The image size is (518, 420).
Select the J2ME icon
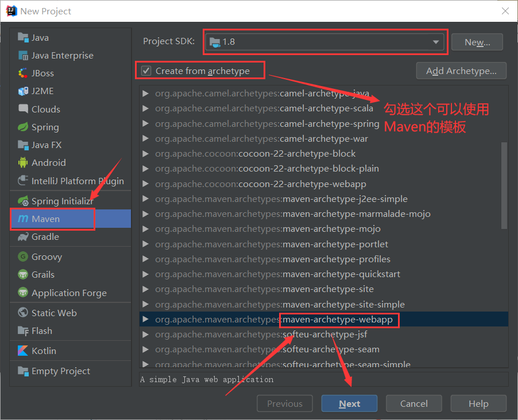click(x=23, y=91)
